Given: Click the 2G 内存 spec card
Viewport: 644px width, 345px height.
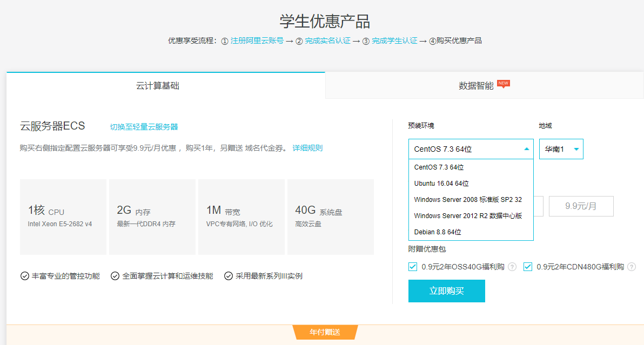Looking at the screenshot, I should [152, 217].
